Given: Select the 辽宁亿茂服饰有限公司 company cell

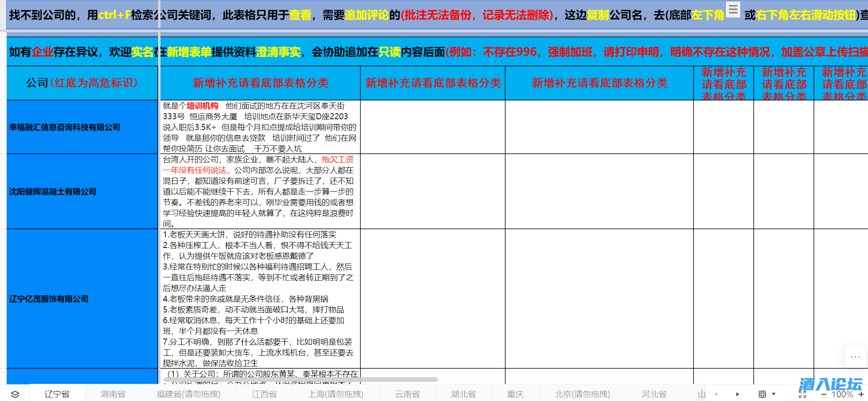Looking at the screenshot, I should [x=82, y=299].
